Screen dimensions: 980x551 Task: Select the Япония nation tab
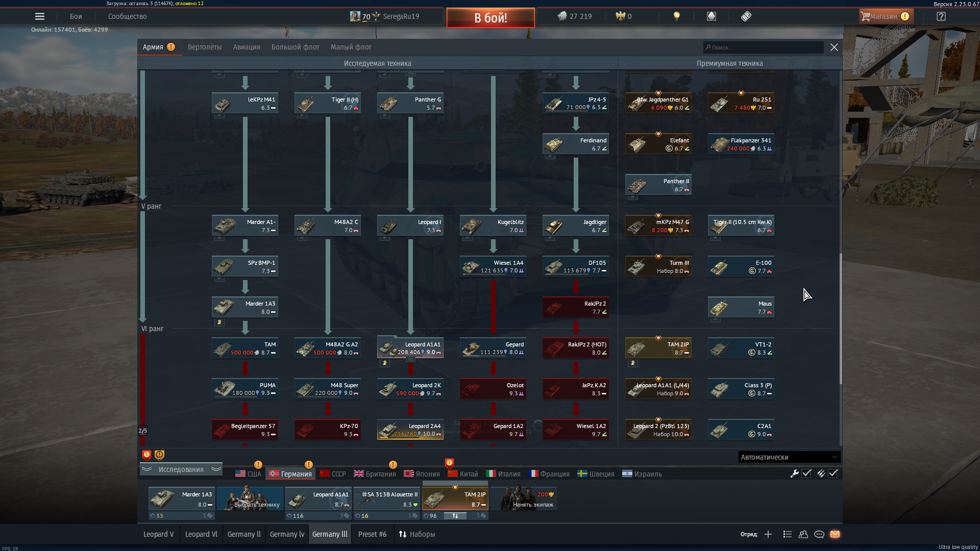(x=422, y=474)
